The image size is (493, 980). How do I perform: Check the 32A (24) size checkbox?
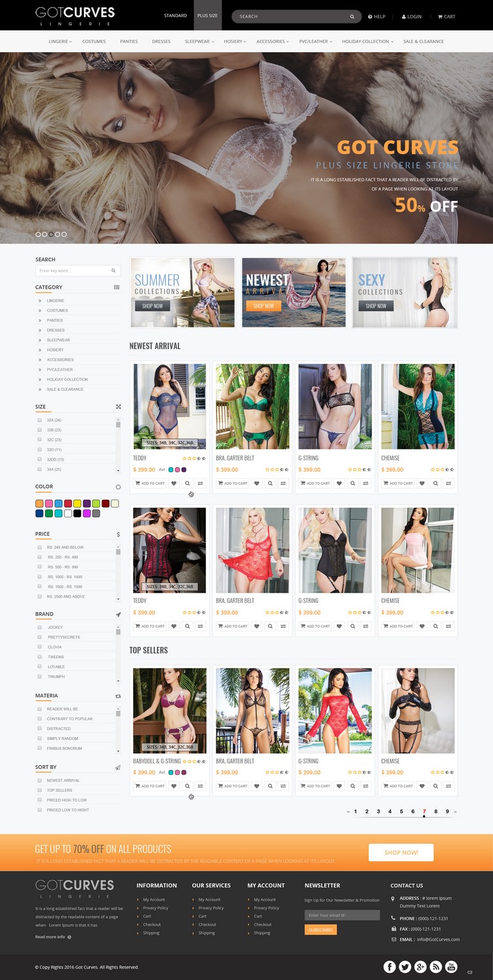[40, 420]
